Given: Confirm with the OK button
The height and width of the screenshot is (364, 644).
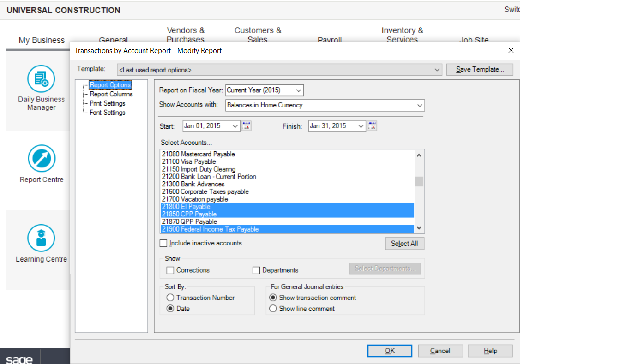Looking at the screenshot, I should click(x=390, y=351).
